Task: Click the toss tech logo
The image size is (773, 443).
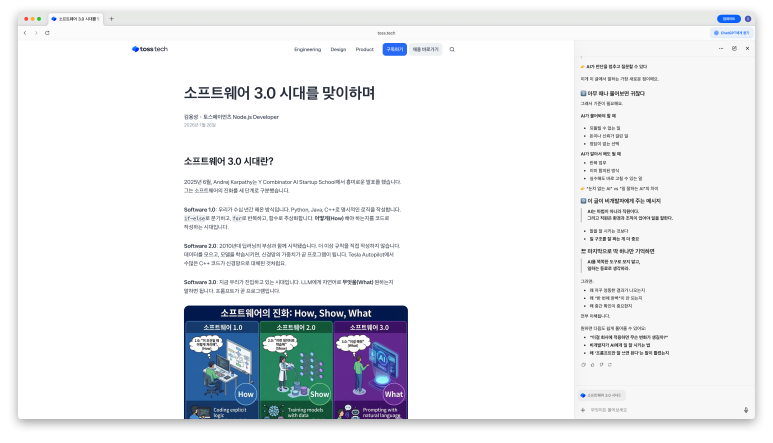Action: pyautogui.click(x=149, y=49)
